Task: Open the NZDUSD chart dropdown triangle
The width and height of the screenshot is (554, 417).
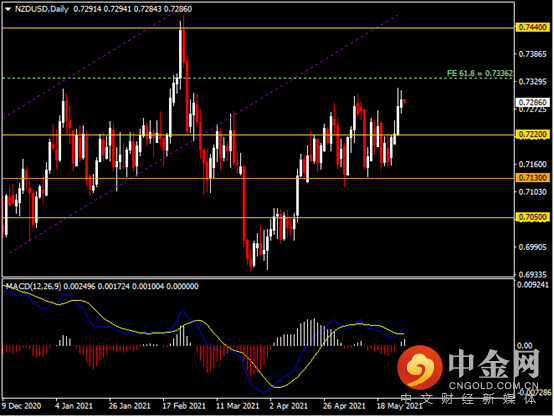Action: click(x=7, y=9)
